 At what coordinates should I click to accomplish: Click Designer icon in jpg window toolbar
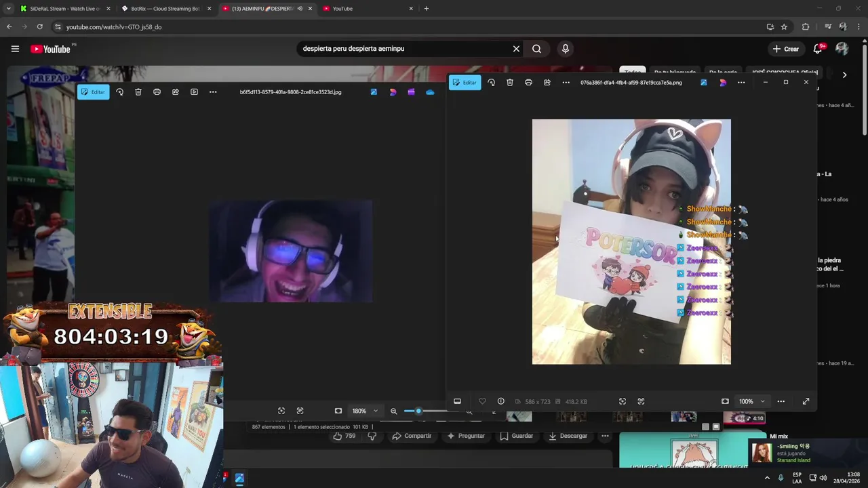pyautogui.click(x=393, y=92)
